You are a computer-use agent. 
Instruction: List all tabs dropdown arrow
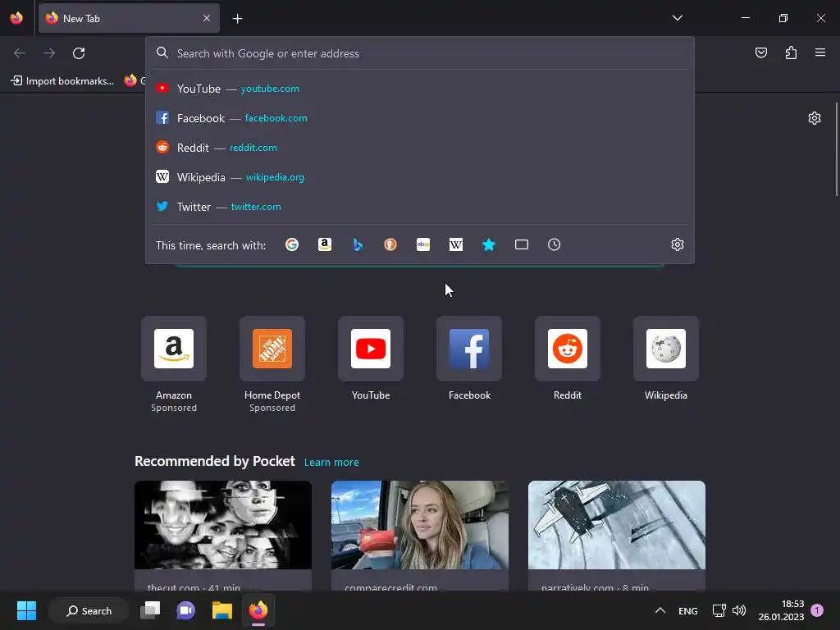click(x=677, y=18)
